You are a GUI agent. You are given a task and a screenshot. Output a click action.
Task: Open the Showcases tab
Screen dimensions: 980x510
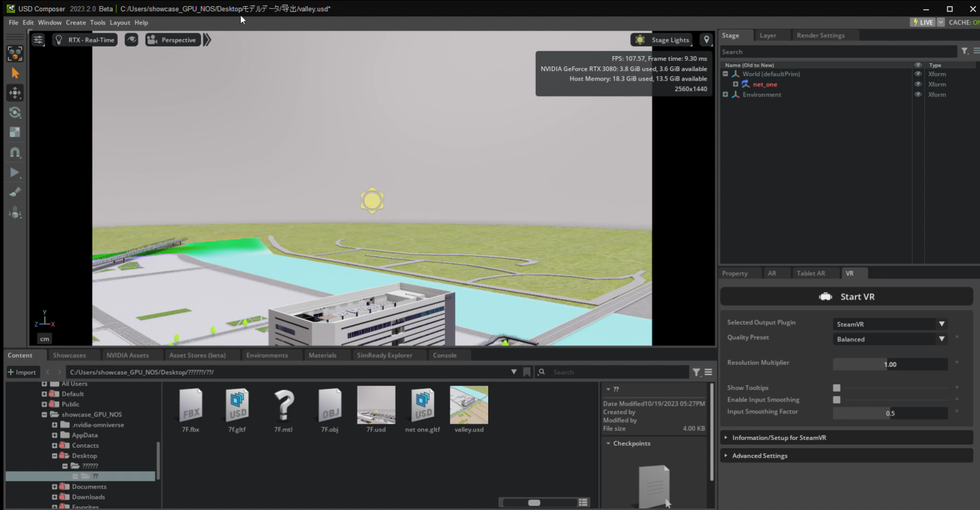pyautogui.click(x=69, y=355)
